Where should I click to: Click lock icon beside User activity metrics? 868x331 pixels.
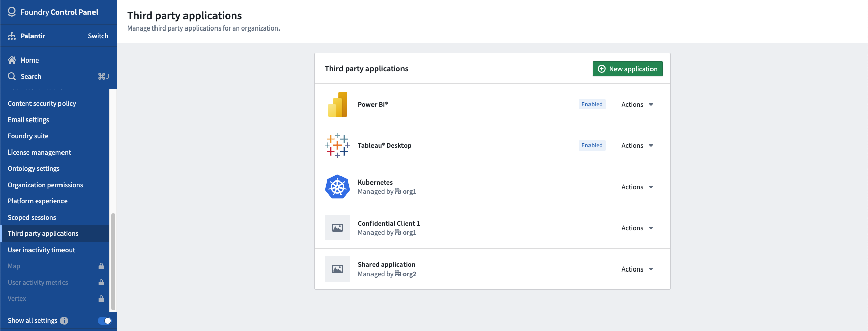(101, 282)
